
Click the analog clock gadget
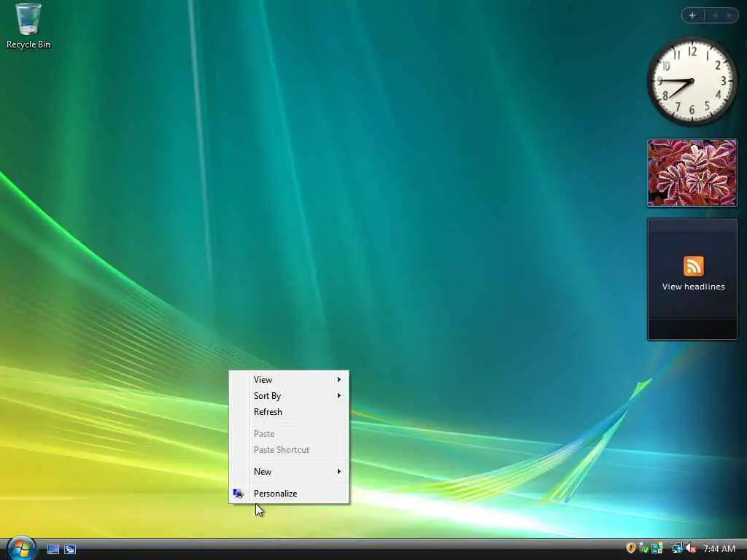pos(692,82)
